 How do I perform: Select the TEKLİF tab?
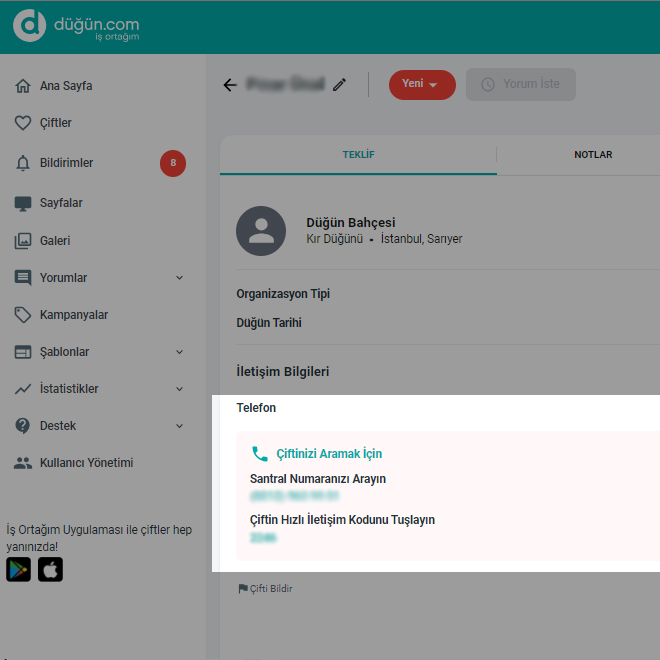[x=358, y=155]
